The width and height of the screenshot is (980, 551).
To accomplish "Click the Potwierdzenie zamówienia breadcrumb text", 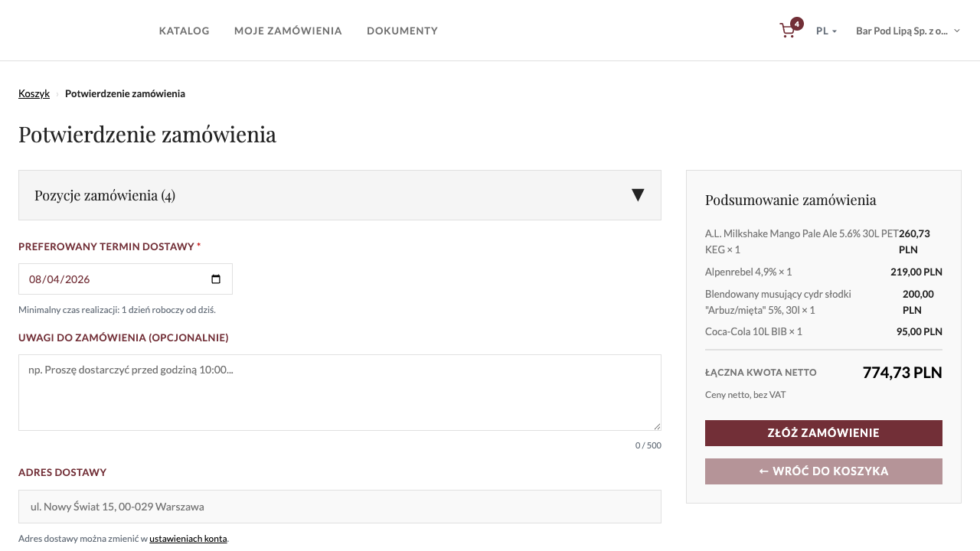I will click(x=125, y=93).
